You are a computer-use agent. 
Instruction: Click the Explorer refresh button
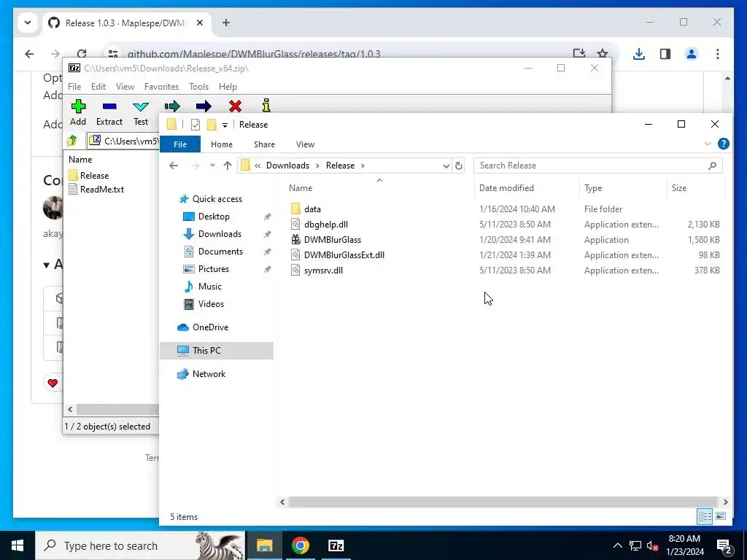(x=458, y=166)
